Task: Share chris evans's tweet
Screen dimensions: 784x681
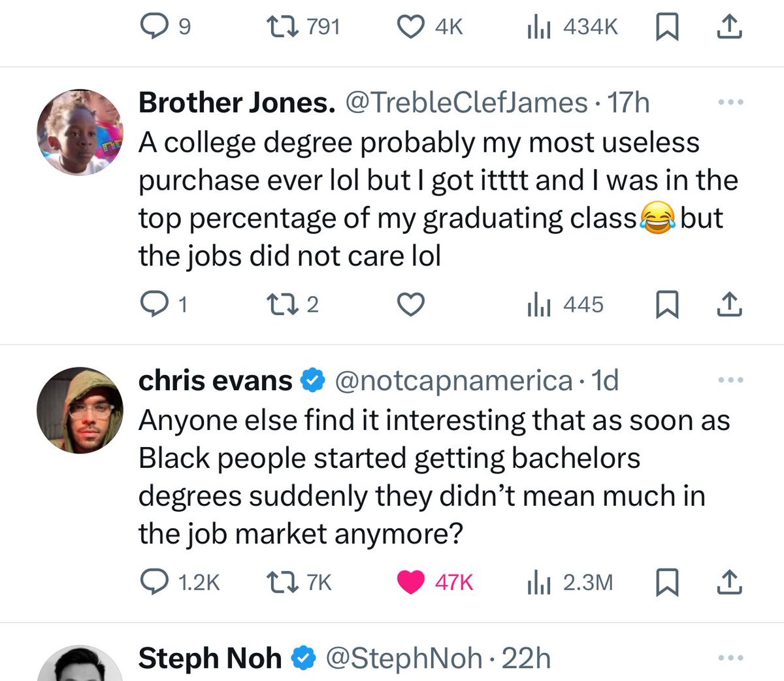Action: 730,582
